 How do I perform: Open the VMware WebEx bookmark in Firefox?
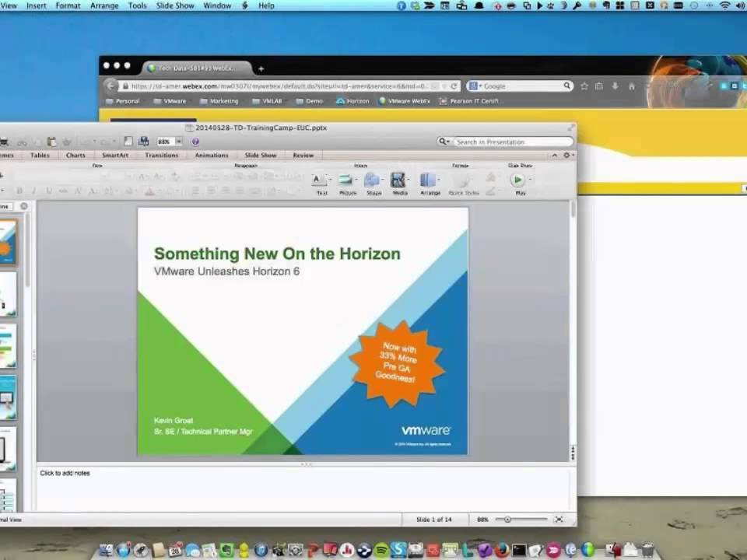tap(405, 101)
